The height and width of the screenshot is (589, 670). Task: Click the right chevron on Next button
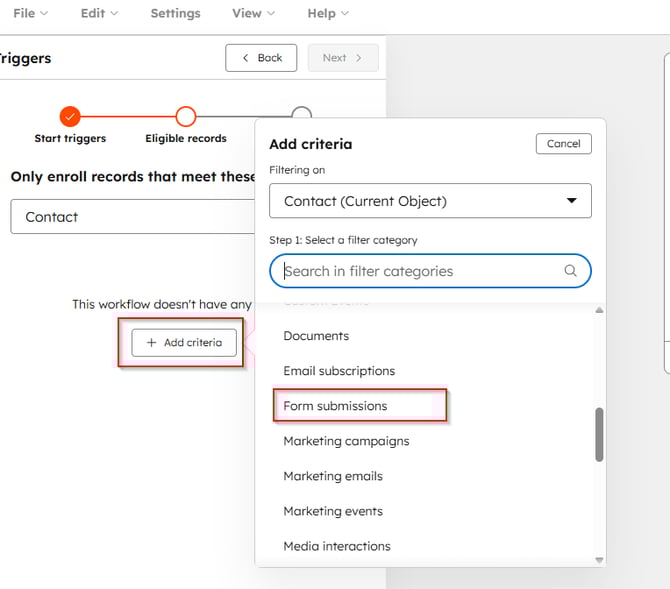click(x=359, y=58)
